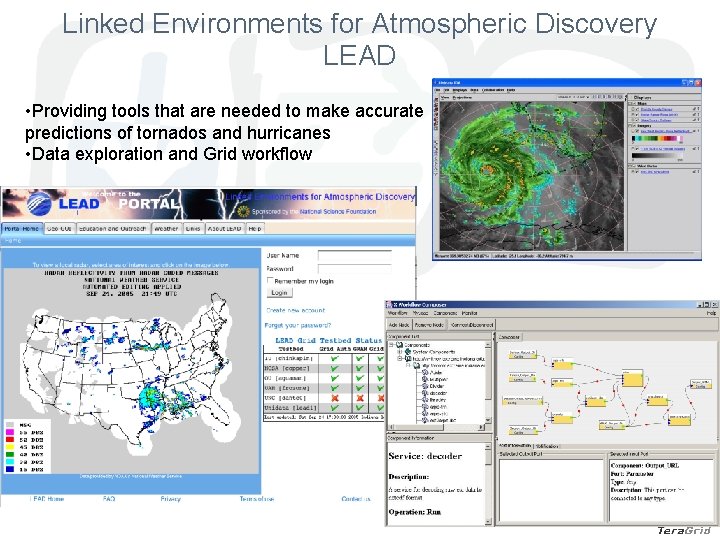
Task: Select the large yellow workflow node on canvas
Action: coord(632,378)
